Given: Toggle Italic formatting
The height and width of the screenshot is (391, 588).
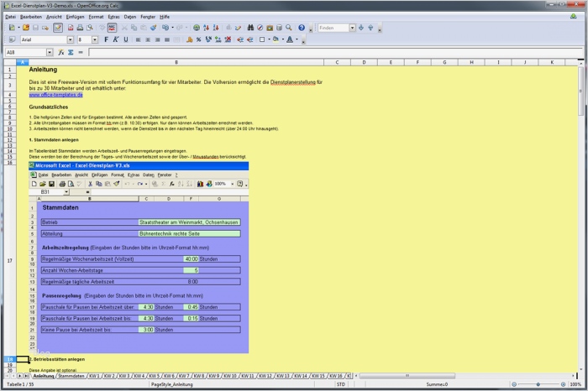Looking at the screenshot, I should [114, 39].
